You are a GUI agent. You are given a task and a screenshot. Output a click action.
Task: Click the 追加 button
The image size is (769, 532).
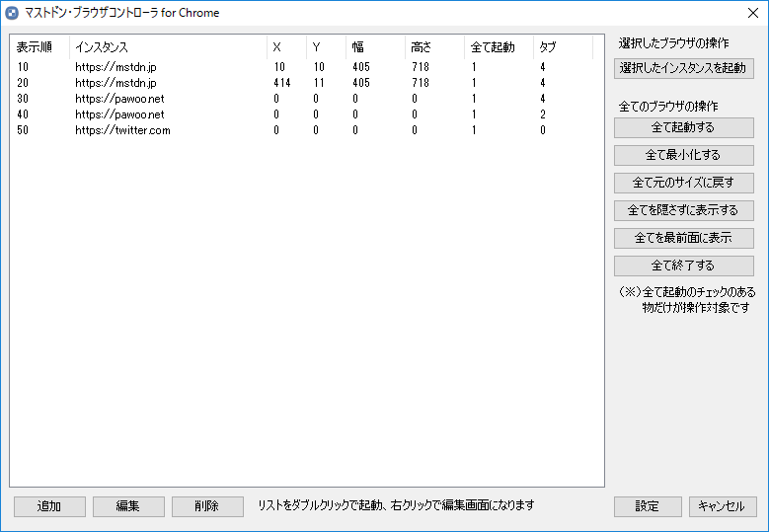click(x=49, y=506)
